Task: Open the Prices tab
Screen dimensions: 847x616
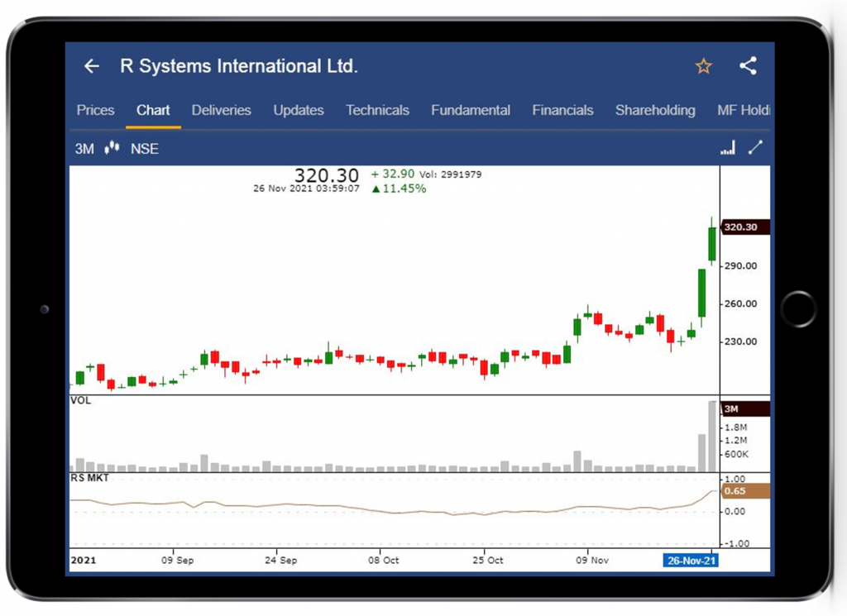Action: coord(96,110)
